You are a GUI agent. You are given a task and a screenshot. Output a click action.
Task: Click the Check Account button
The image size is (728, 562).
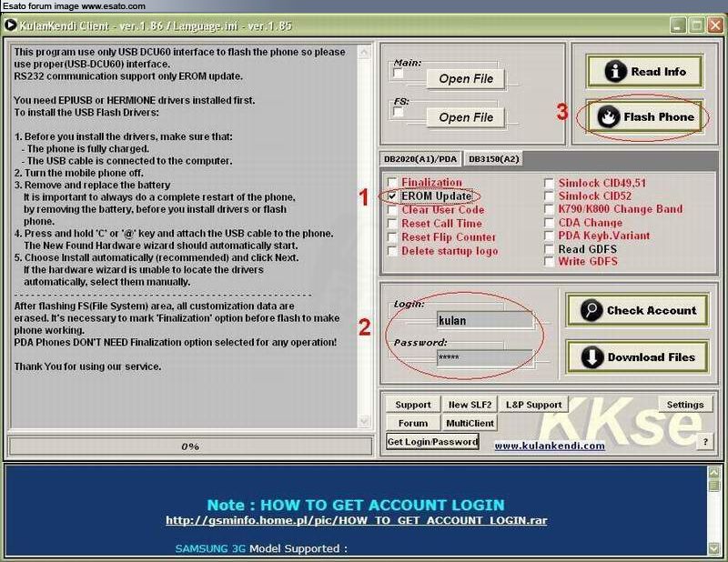point(638,310)
